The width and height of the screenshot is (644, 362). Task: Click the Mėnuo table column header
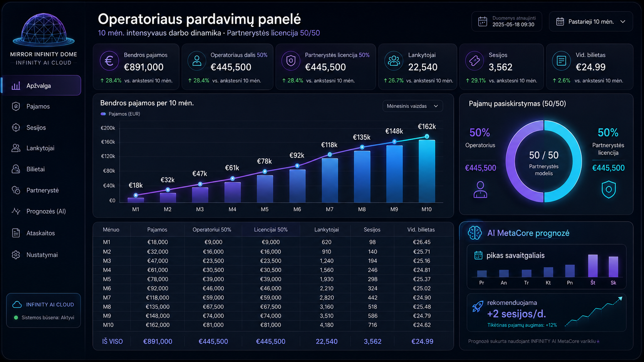[111, 230]
